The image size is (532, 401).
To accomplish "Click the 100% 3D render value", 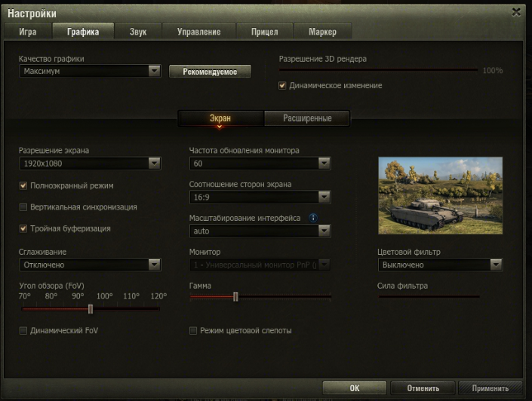I will [x=493, y=71].
